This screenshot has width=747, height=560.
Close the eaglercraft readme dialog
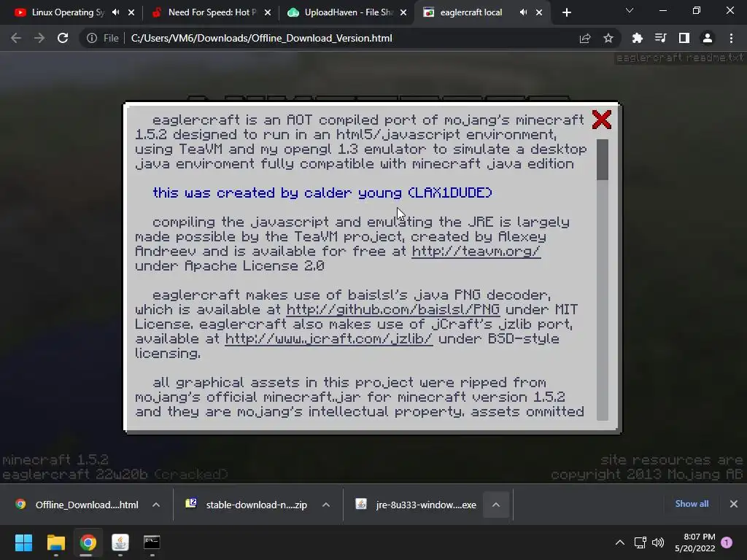coord(601,120)
